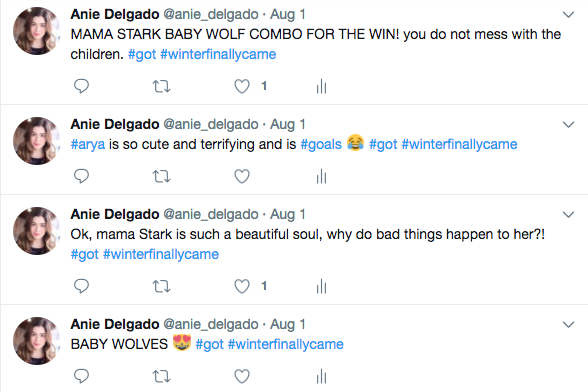This screenshot has width=588, height=392.
Task: Reply to the #arya cute and terrifying tweet
Action: (x=81, y=176)
